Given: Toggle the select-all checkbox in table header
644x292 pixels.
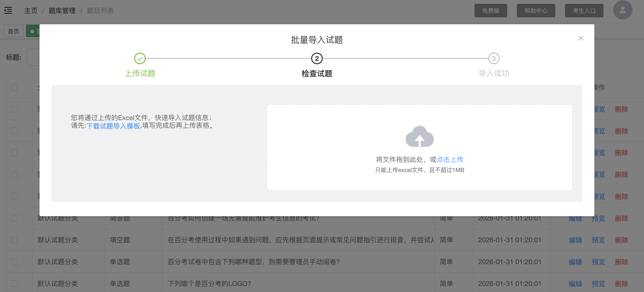Looking at the screenshot, I should tap(14, 88).
